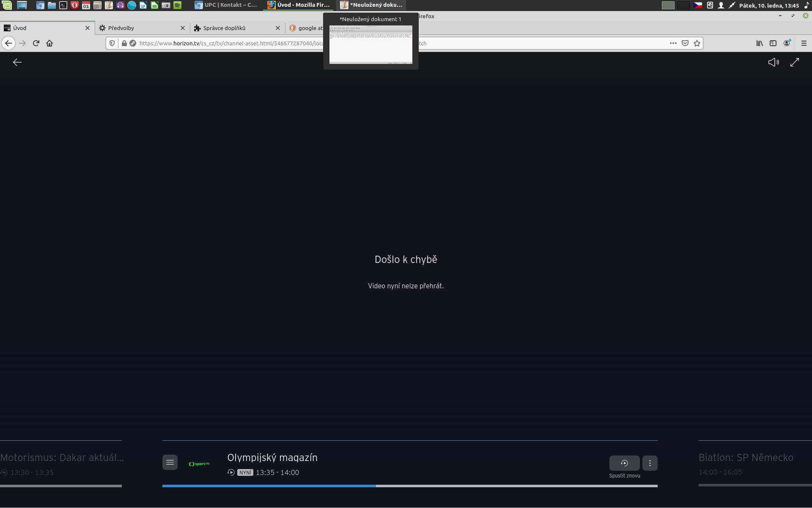Select previous programme Motorismus: Dakar

62,458
